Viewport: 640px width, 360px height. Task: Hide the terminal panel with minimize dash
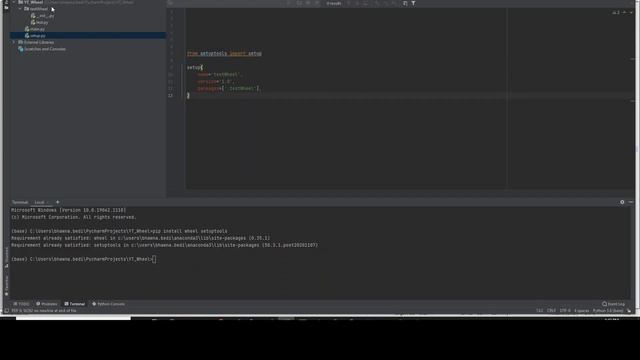coord(631,202)
